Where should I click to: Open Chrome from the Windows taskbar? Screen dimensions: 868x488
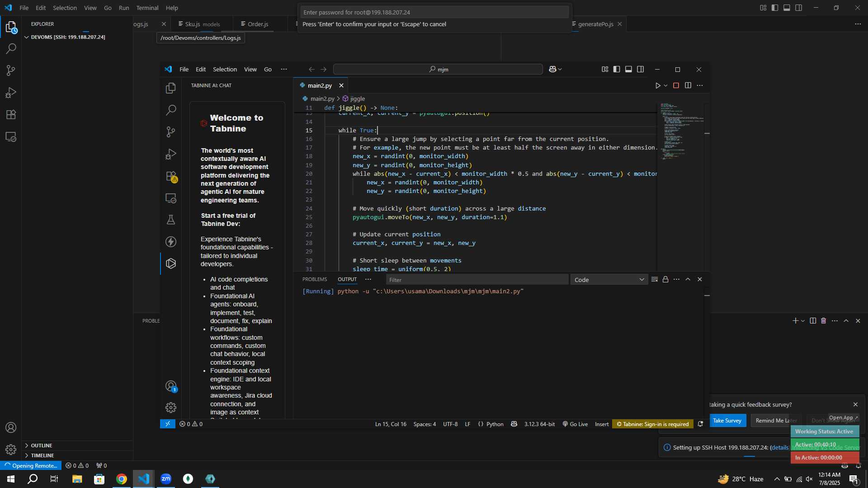tap(122, 479)
